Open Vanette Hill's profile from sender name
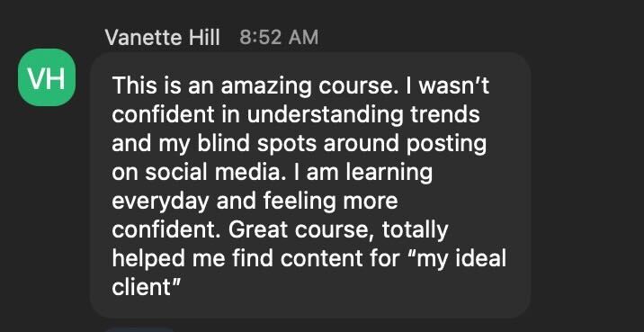644x332 pixels. point(163,38)
